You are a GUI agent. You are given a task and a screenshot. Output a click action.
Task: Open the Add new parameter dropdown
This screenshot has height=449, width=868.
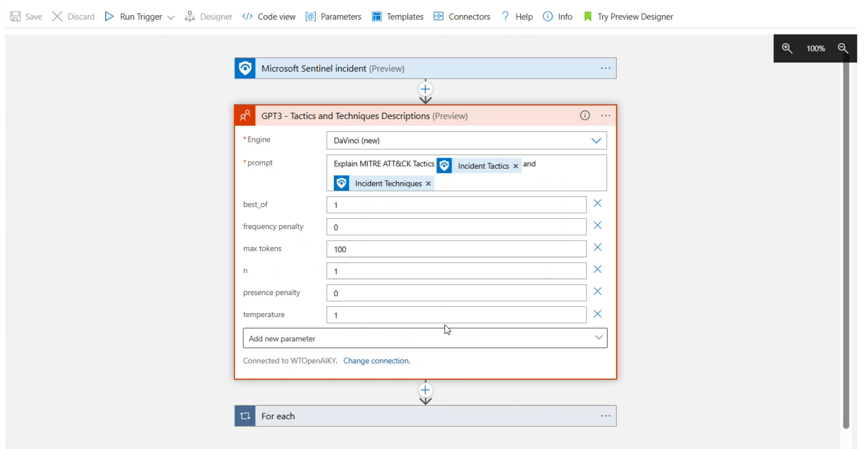pos(599,338)
